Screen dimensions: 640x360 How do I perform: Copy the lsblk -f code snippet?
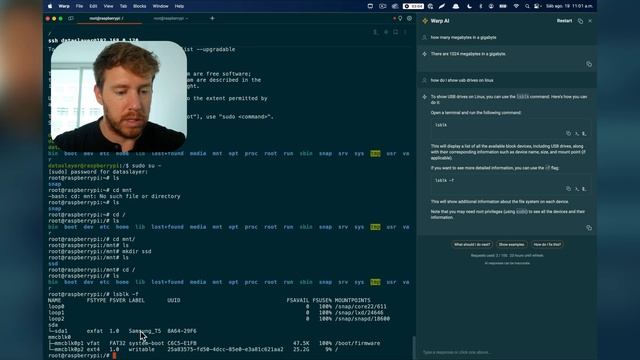(569, 189)
